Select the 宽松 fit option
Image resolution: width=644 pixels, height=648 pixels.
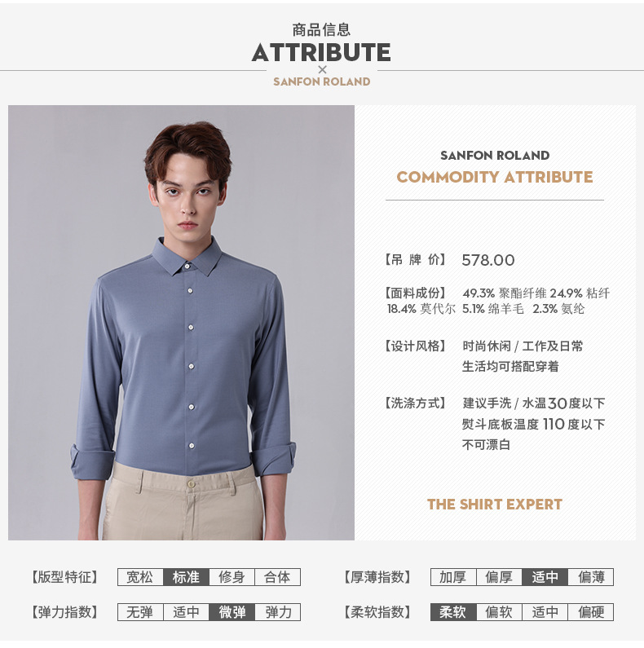pyautogui.click(x=140, y=577)
